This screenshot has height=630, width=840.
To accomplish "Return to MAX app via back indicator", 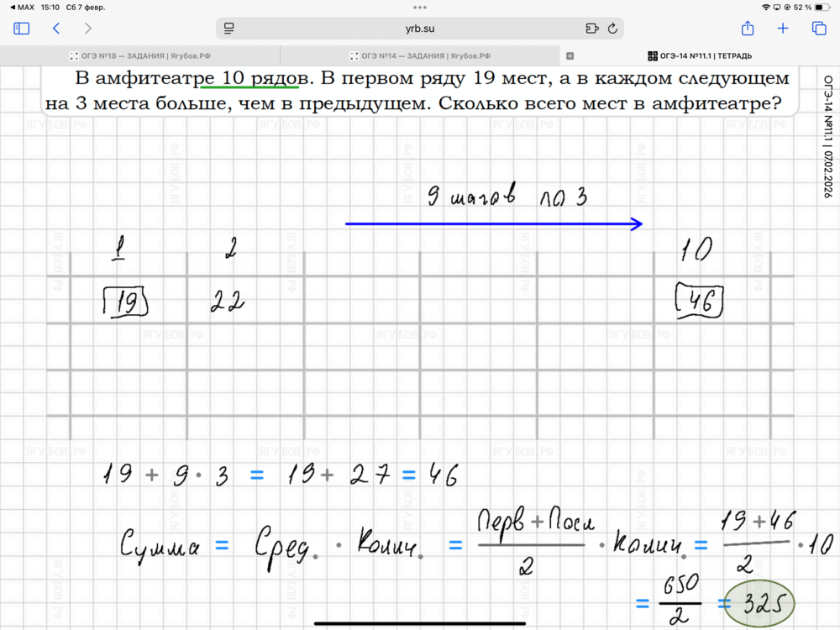I will (21, 7).
